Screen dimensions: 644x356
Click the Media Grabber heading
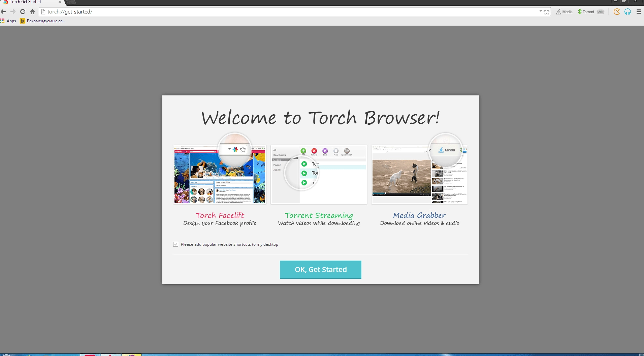(419, 215)
